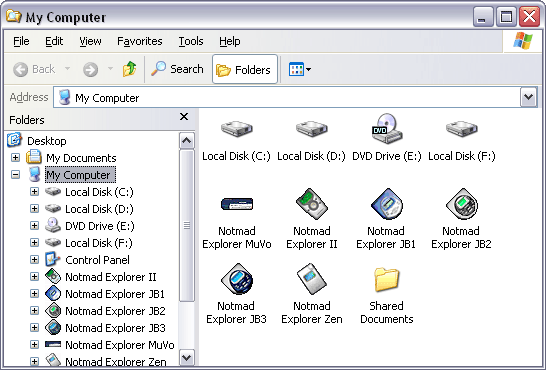
Task: Select Notmad Explorer Zen icon in main pane
Action: tap(312, 279)
